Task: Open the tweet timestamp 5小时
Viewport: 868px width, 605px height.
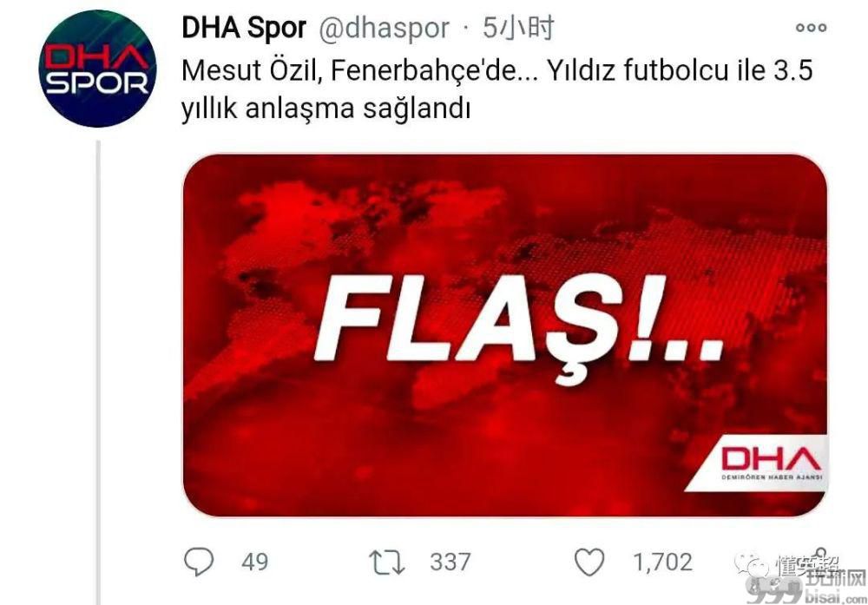Action: pyautogui.click(x=517, y=28)
